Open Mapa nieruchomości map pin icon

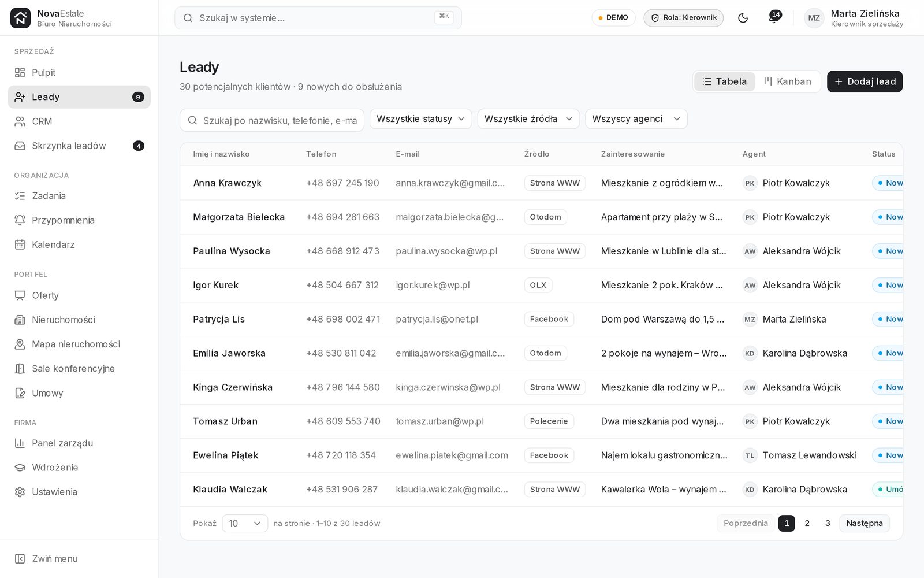[x=20, y=344]
